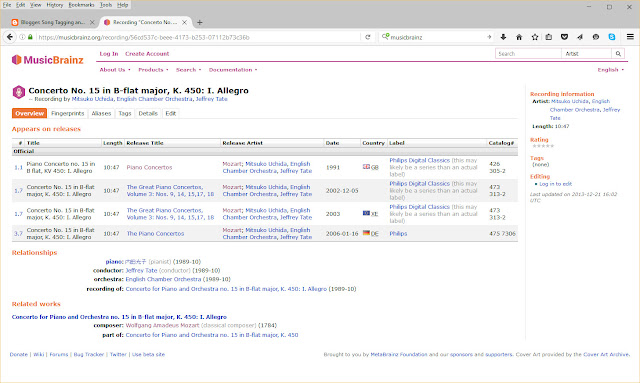Click the Use beta site link
The height and width of the screenshot is (383, 640).
(148, 354)
